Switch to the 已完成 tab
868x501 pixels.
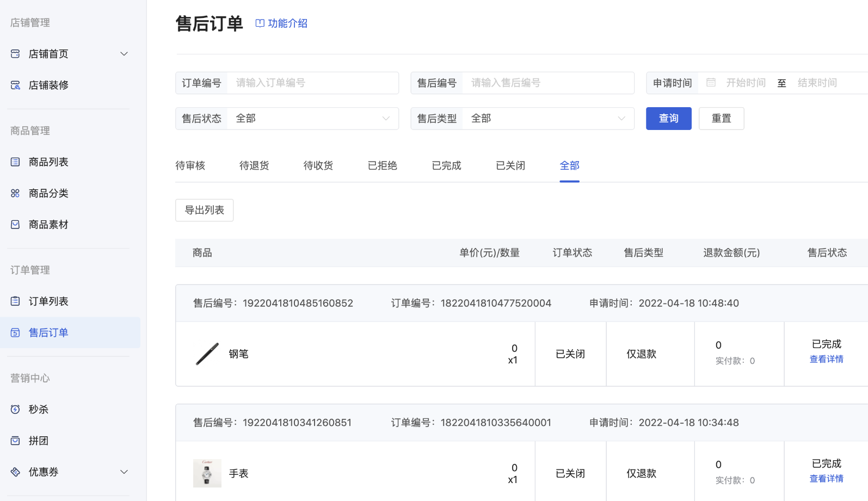(x=447, y=165)
